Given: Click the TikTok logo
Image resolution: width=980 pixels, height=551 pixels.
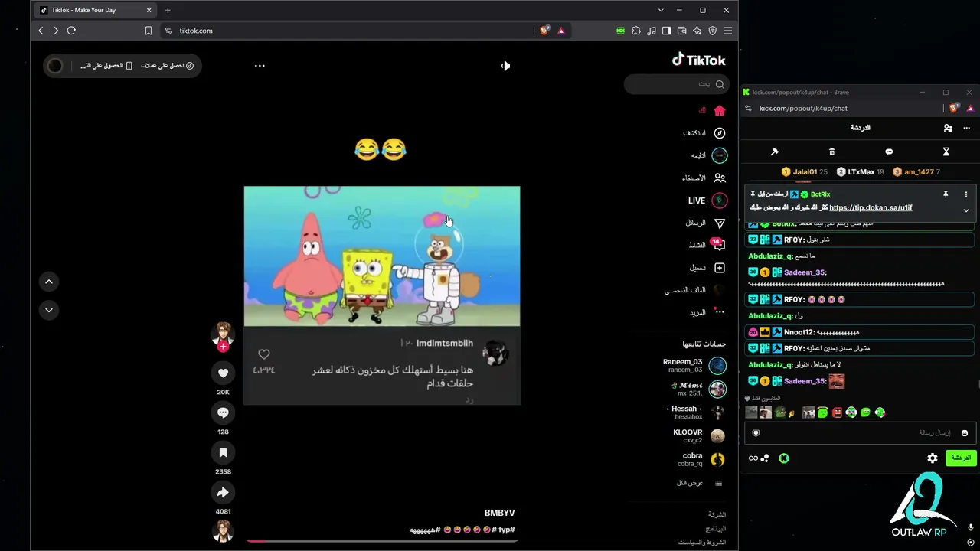Looking at the screenshot, I should tap(698, 60).
